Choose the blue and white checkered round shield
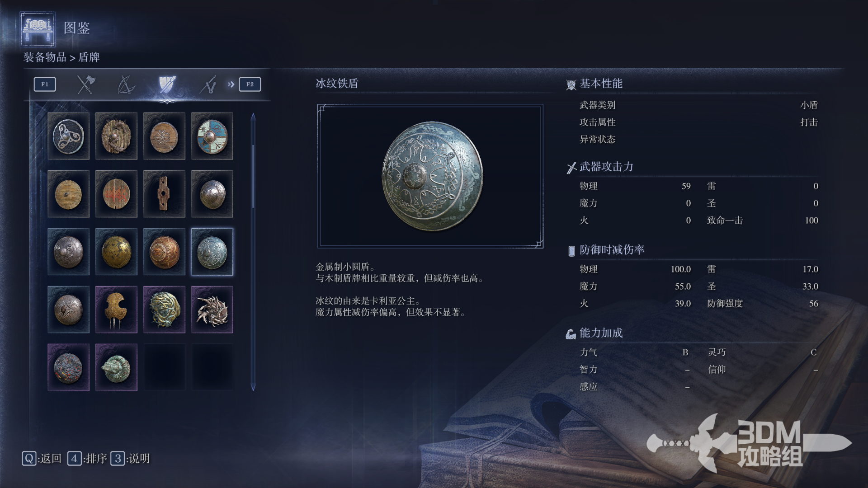 coord(212,136)
